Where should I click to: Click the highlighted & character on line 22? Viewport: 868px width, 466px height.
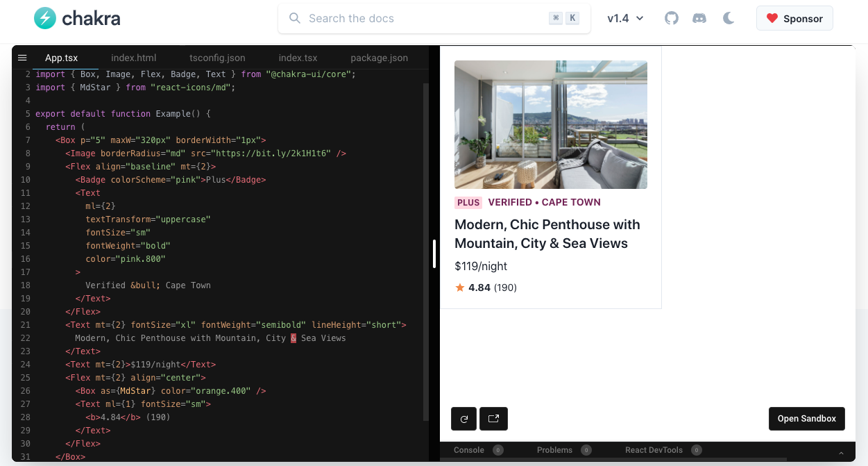(293, 338)
